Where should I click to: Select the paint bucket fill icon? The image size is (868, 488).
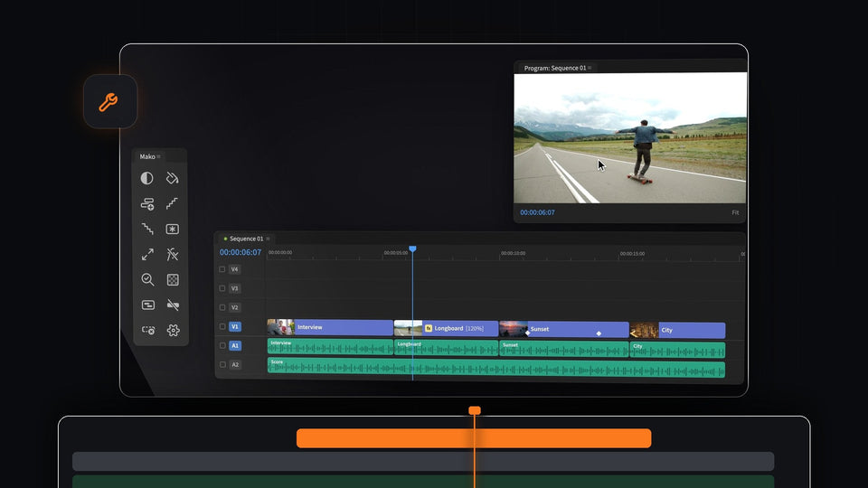pyautogui.click(x=172, y=178)
